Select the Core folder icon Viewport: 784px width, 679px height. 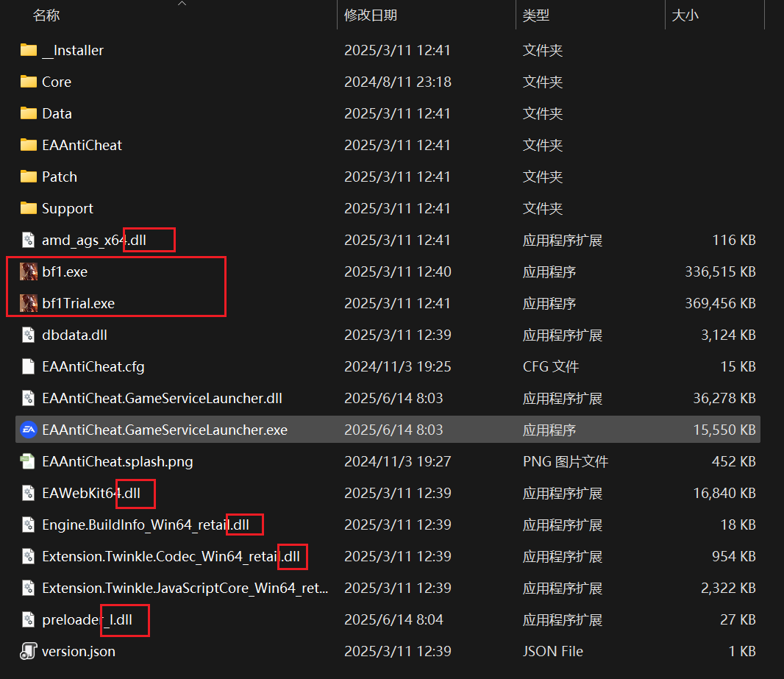click(x=29, y=82)
